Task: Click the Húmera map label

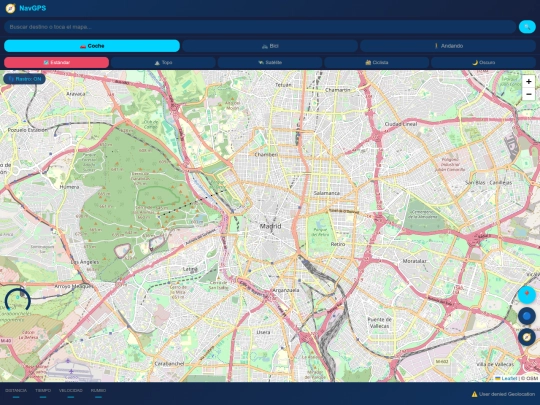Action: (70, 187)
